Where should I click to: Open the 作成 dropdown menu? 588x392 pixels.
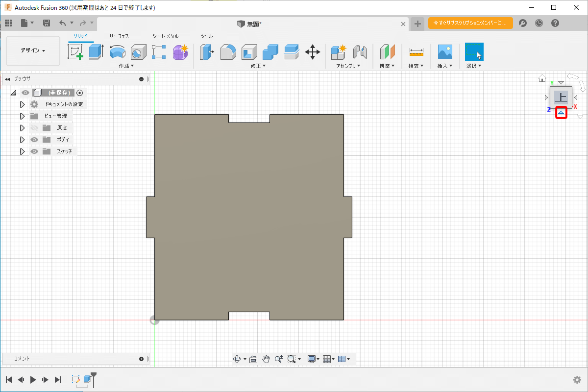pyautogui.click(x=126, y=66)
